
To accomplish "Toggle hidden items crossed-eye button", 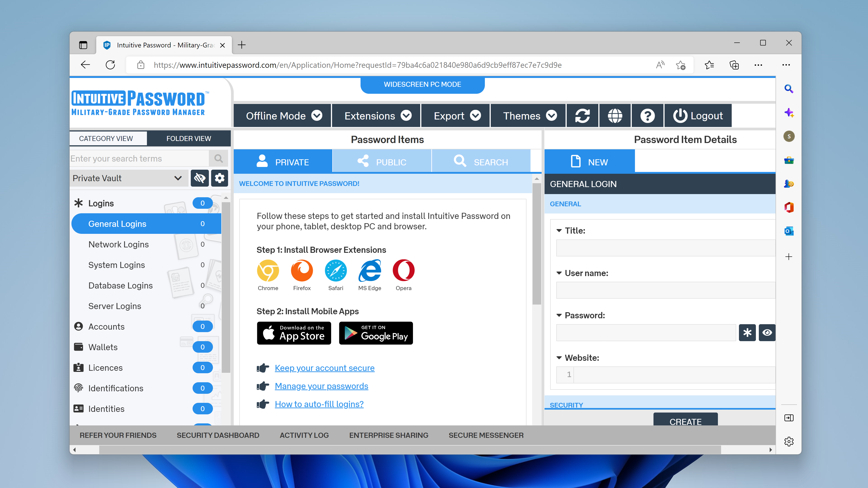I will pos(199,178).
